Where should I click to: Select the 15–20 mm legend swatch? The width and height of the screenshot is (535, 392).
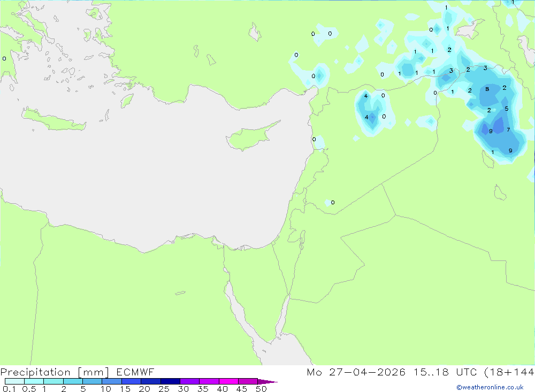coord(131,381)
